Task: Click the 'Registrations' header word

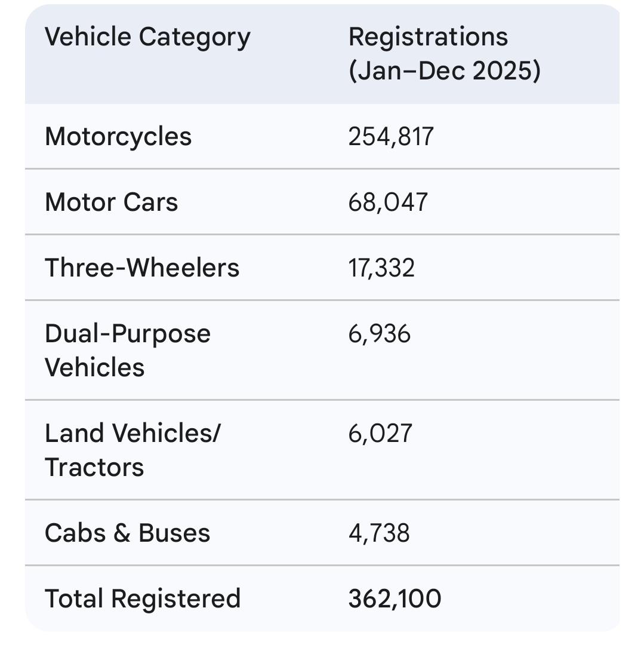Action: tap(428, 37)
